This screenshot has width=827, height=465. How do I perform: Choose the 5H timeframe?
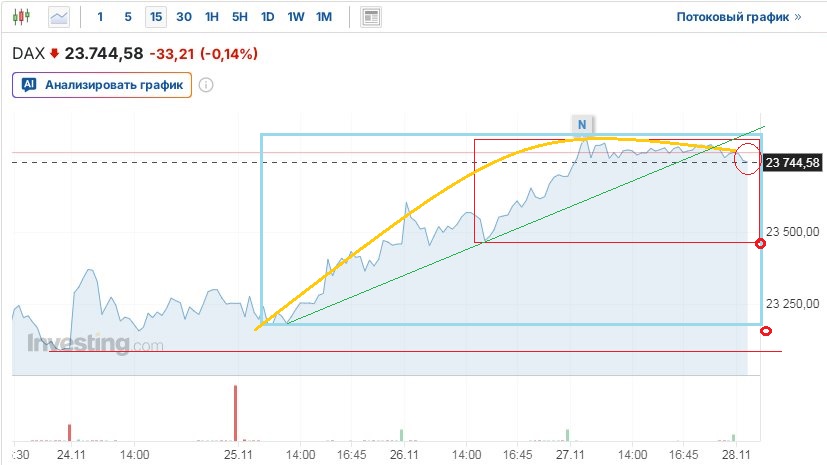239,17
